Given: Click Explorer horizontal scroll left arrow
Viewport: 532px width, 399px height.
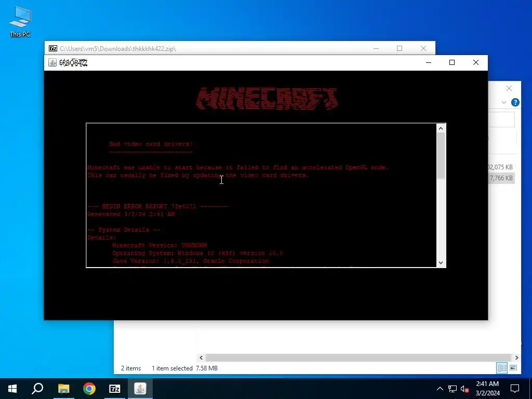Looking at the screenshot, I should [x=201, y=357].
